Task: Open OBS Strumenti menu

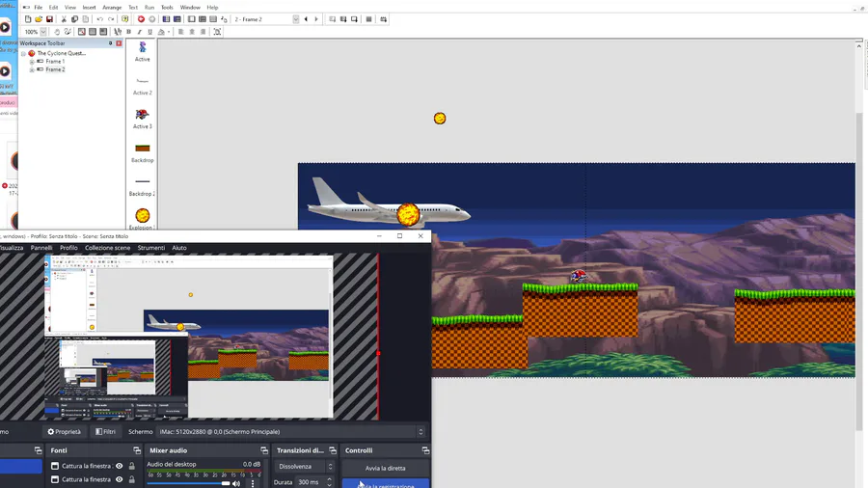Action: tap(151, 248)
